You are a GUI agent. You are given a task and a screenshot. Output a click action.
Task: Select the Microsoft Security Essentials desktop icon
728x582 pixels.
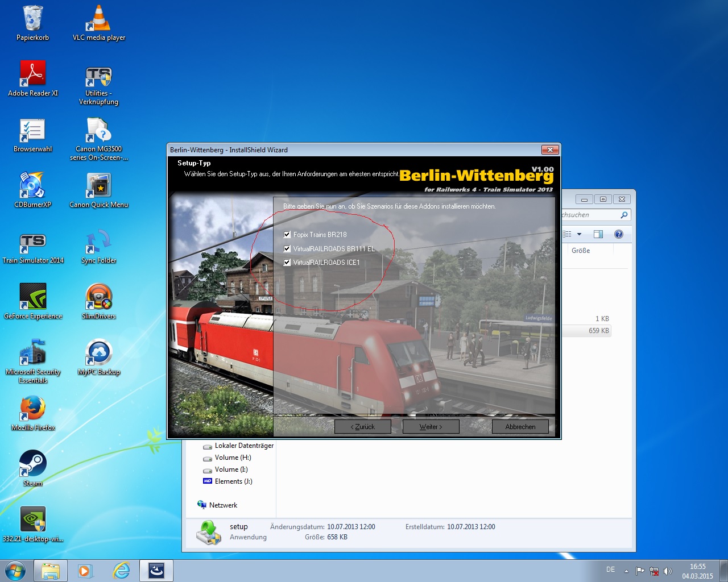point(32,361)
